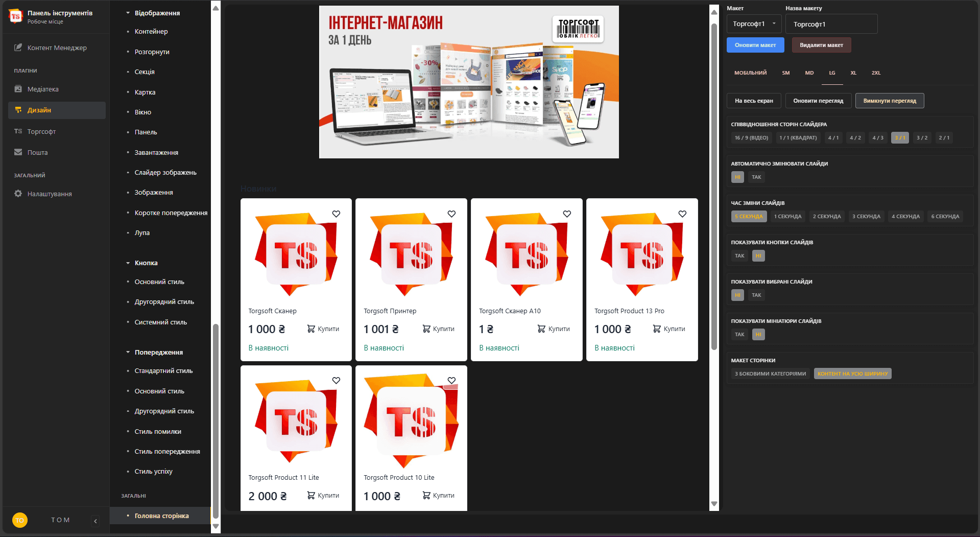Viewport: 980px width, 537px height.
Task: Click Оновити перегляд button
Action: coord(818,101)
